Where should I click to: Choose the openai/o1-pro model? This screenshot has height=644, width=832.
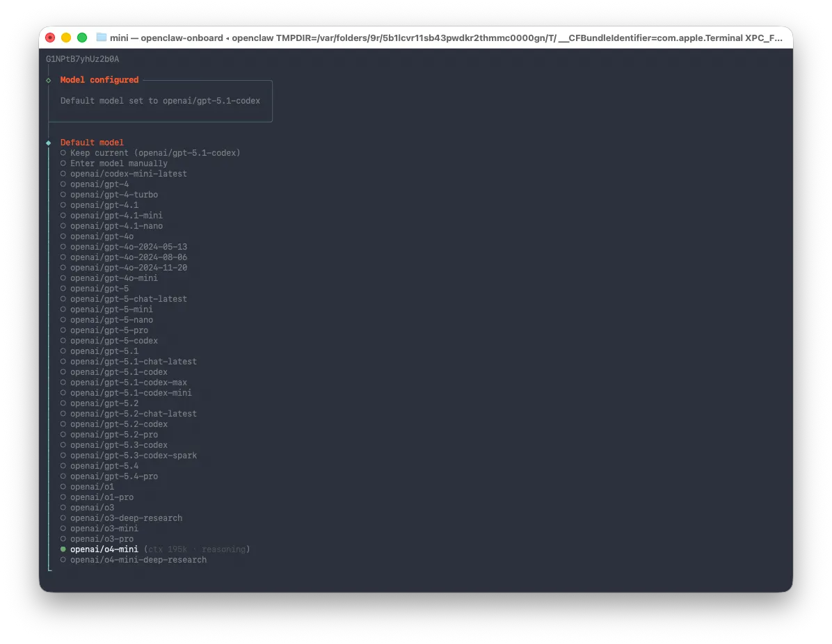click(97, 497)
